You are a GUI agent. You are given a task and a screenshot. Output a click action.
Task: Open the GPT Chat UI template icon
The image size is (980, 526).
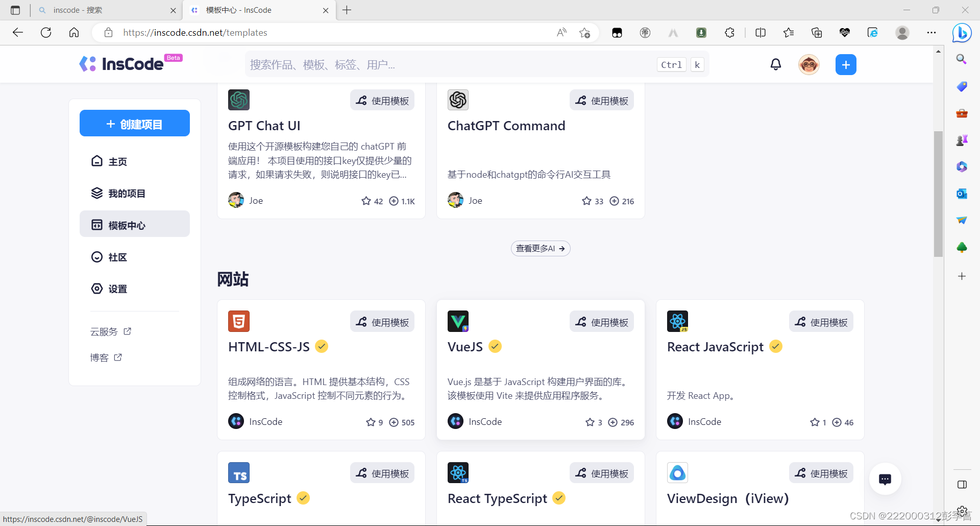pyautogui.click(x=238, y=100)
